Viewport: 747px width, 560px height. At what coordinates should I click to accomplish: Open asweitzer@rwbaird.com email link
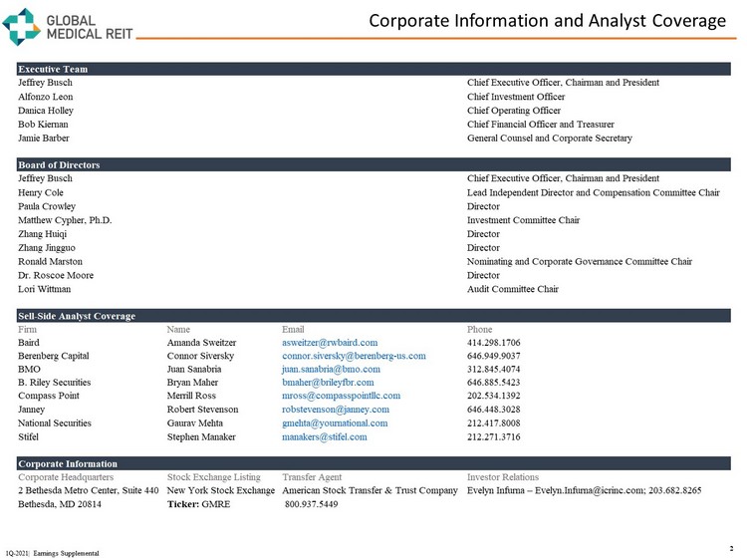330,343
